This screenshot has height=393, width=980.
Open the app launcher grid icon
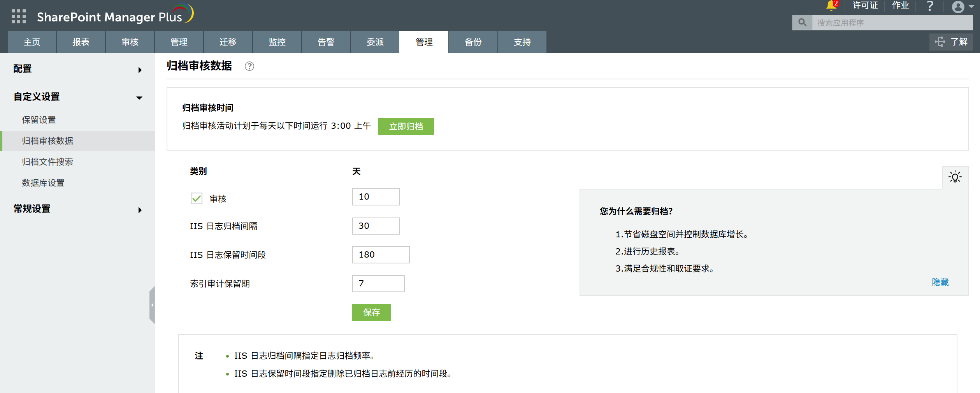pos(18,17)
